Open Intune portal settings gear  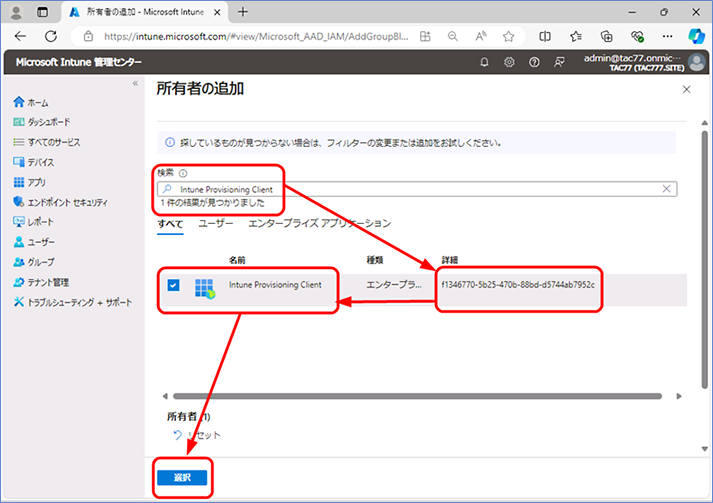click(509, 62)
